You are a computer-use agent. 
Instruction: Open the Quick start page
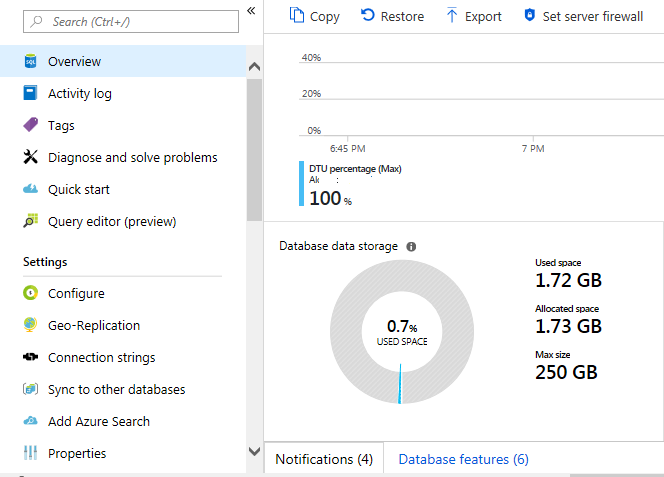coord(123,189)
